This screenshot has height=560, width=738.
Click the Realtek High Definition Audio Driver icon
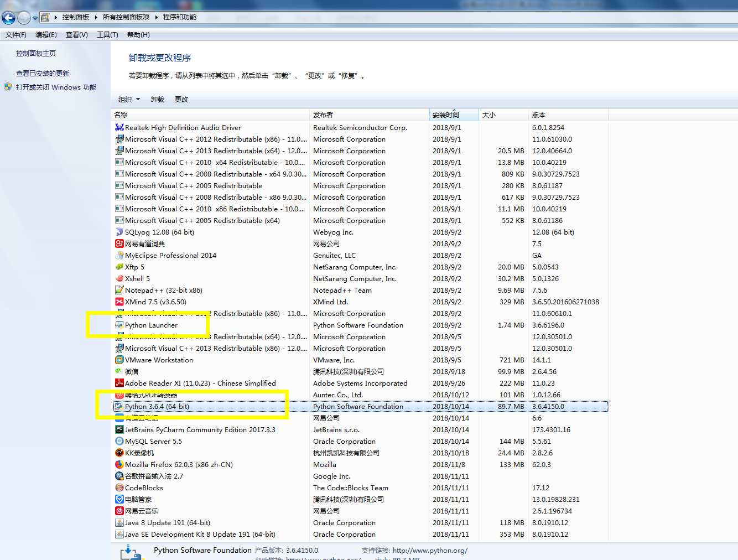pyautogui.click(x=119, y=127)
